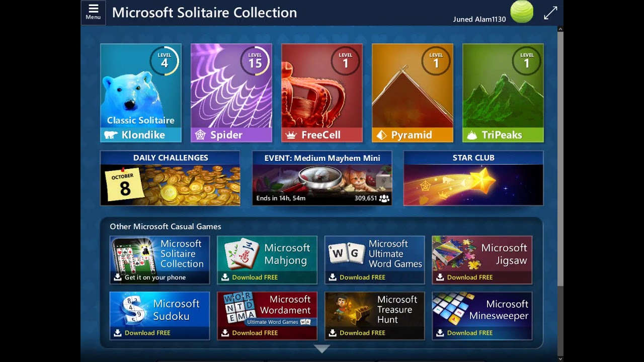This screenshot has width=644, height=362.
Task: Click Download FREE icon under Microsoft Sudoku
Action: point(117,333)
